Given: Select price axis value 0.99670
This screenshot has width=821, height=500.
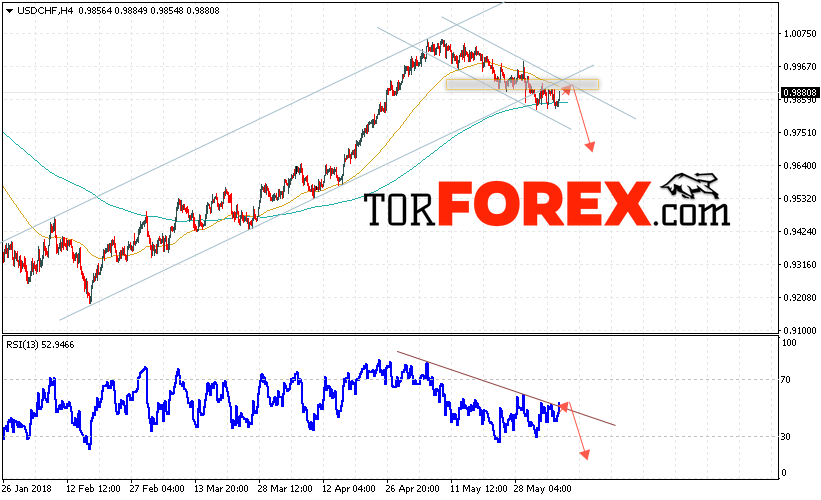Looking at the screenshot, I should tap(800, 66).
